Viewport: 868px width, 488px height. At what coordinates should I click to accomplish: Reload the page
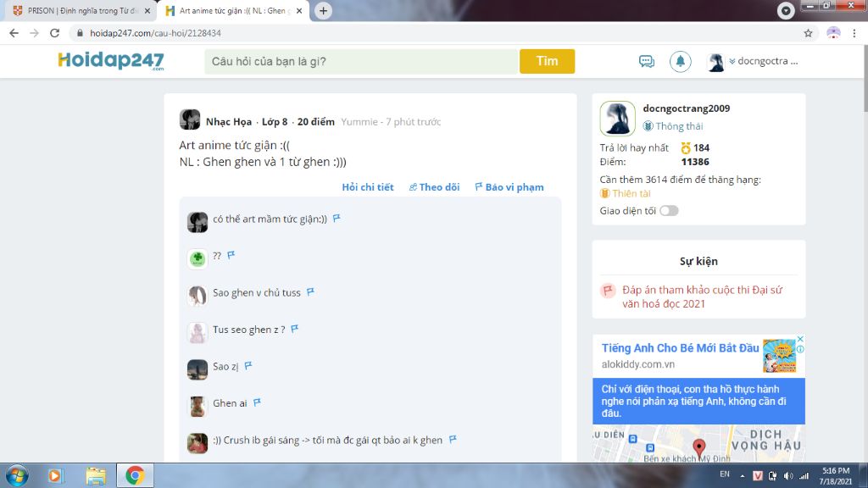[54, 33]
